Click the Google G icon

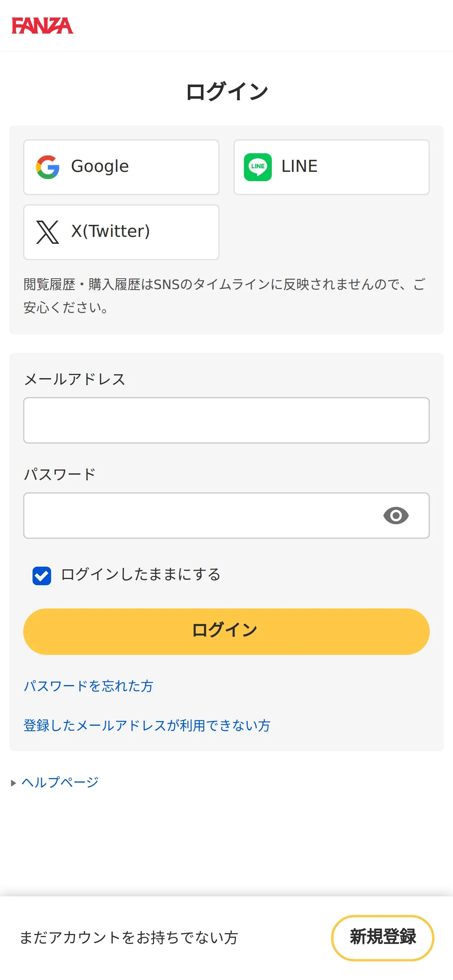click(x=48, y=167)
